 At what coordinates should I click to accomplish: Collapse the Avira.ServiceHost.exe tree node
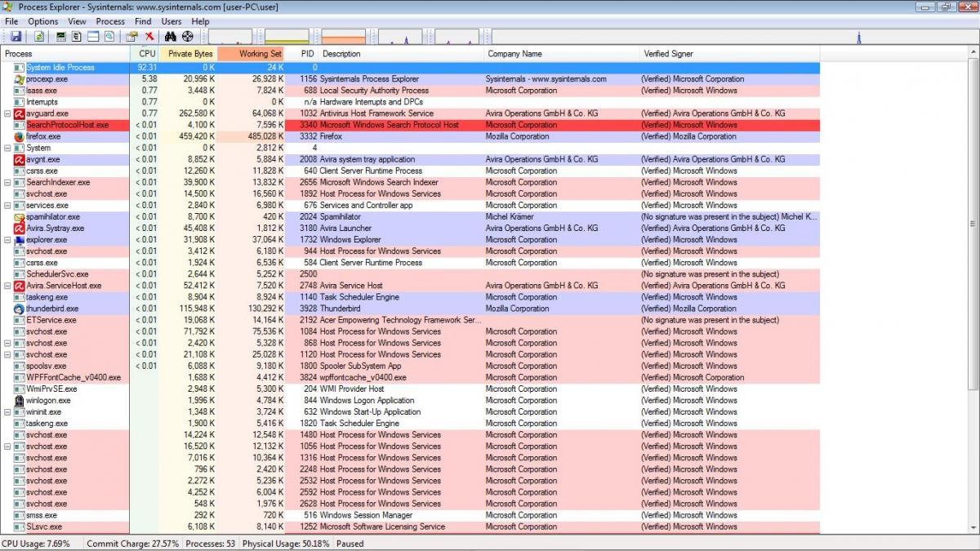(7, 286)
